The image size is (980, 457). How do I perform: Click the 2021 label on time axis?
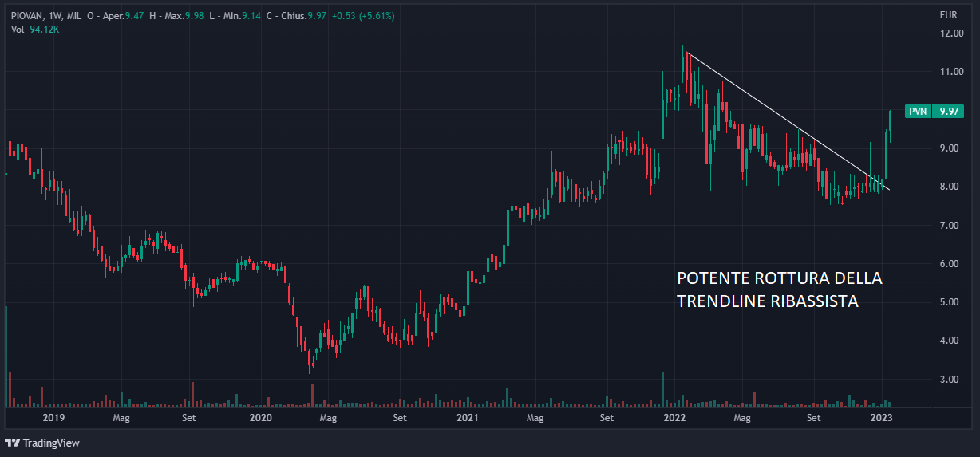pyautogui.click(x=467, y=417)
